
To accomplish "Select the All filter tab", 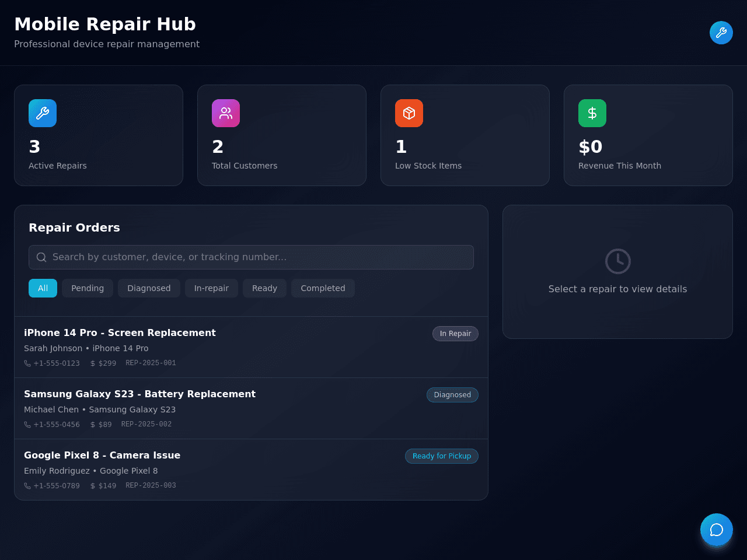I will pyautogui.click(x=43, y=288).
